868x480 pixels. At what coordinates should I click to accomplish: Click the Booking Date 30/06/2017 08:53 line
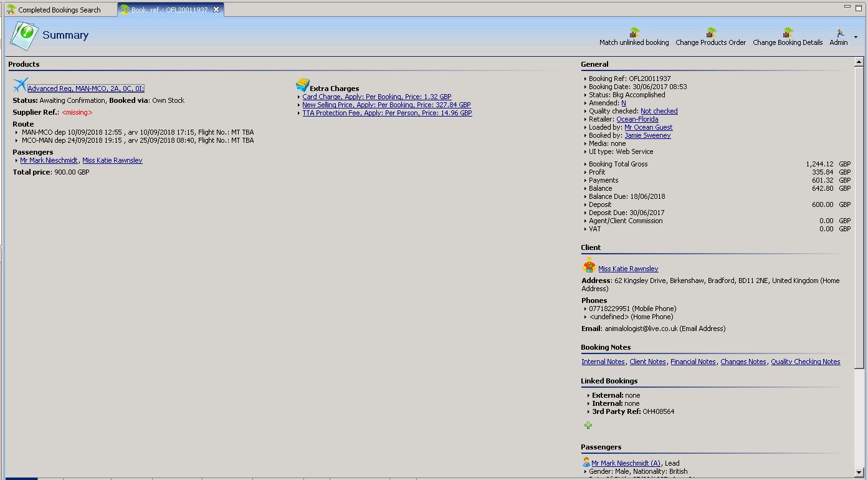click(637, 87)
